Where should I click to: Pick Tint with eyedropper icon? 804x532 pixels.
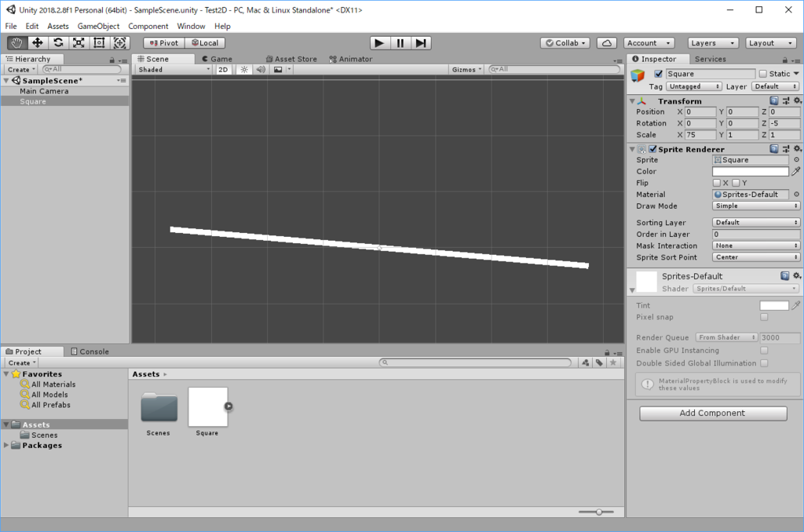click(796, 305)
